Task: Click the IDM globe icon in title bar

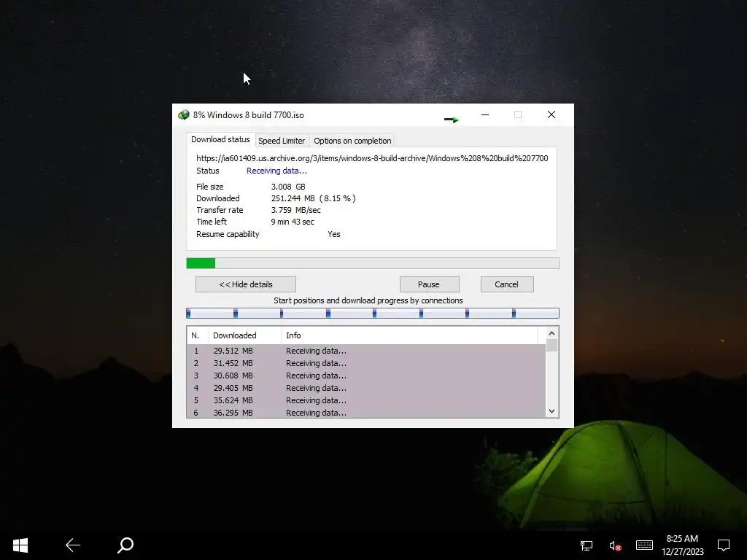Action: [x=183, y=114]
